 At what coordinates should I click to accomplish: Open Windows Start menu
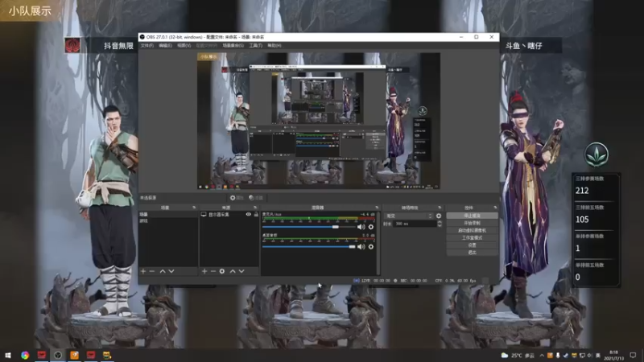[x=8, y=356]
